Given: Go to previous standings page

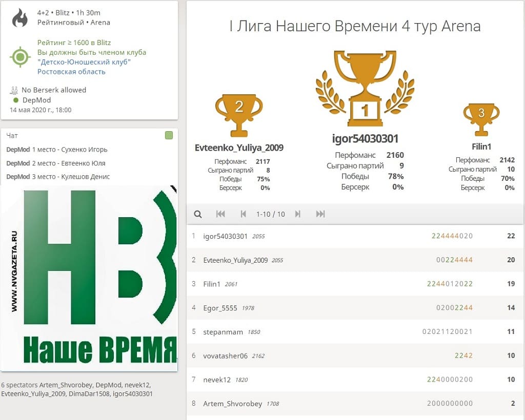Looking at the screenshot, I should (244, 214).
